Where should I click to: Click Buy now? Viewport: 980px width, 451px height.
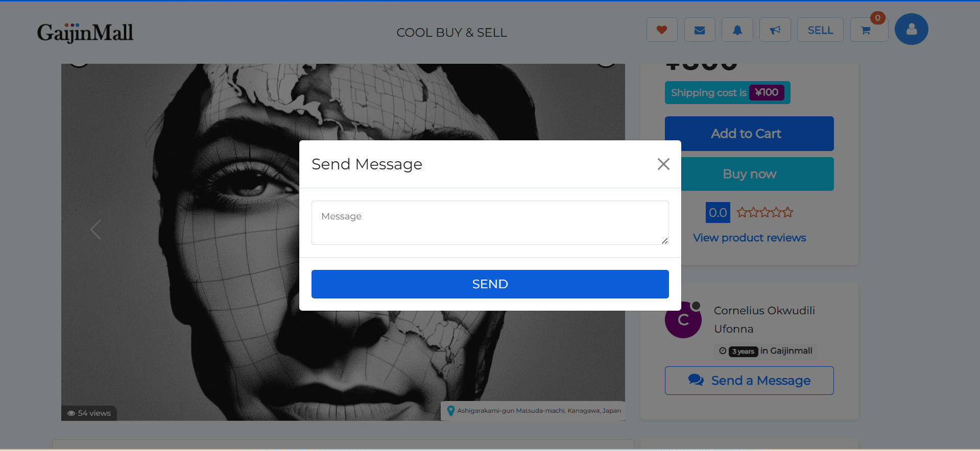tap(749, 174)
